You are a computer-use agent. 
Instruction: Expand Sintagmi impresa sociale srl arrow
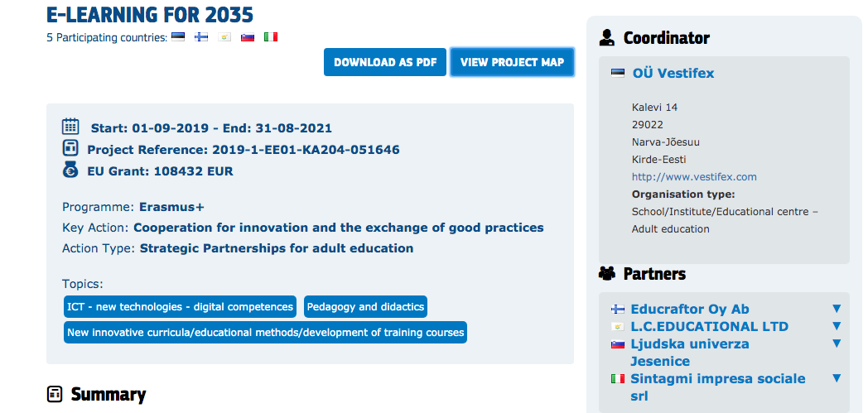pyautogui.click(x=837, y=379)
